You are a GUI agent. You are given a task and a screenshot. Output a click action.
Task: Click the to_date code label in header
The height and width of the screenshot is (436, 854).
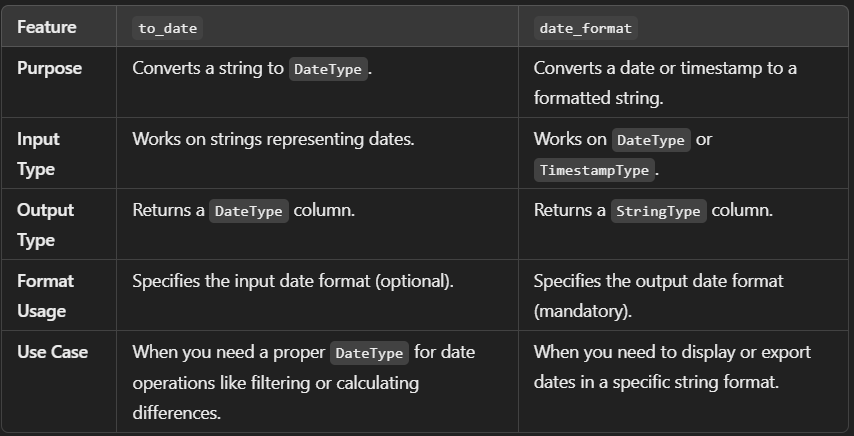[x=168, y=28]
